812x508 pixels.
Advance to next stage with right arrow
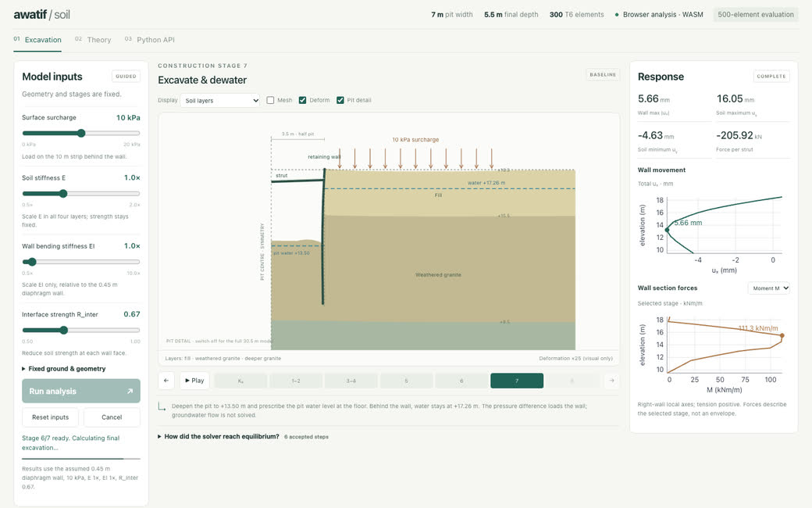tap(611, 381)
